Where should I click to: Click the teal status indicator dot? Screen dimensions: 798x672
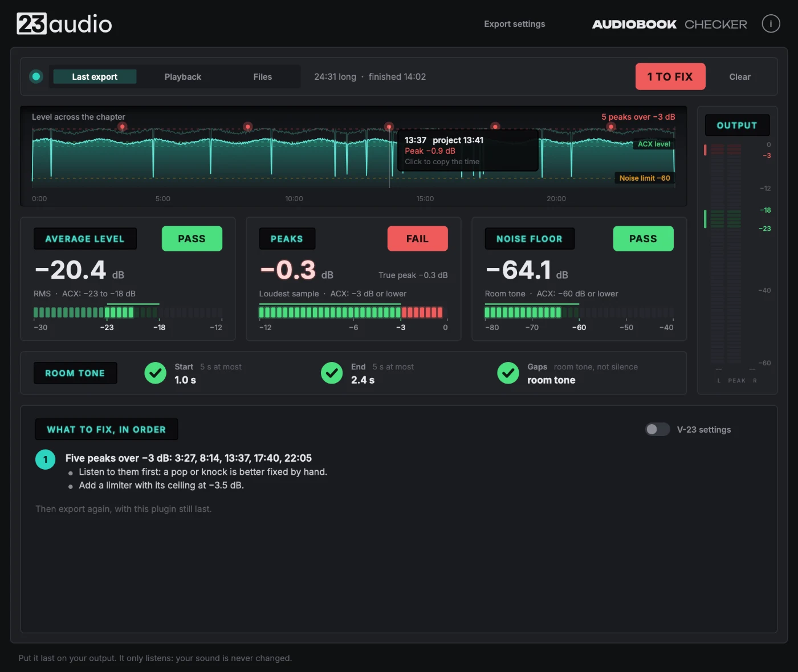click(36, 76)
